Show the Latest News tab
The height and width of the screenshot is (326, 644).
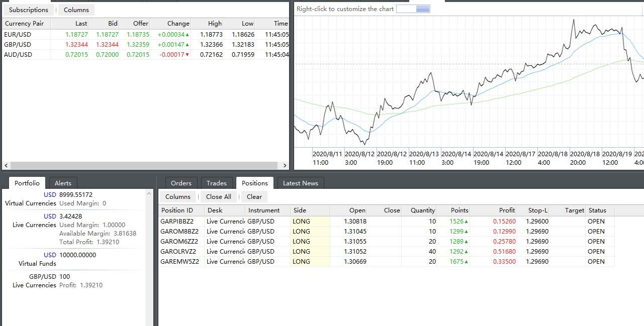tap(300, 183)
